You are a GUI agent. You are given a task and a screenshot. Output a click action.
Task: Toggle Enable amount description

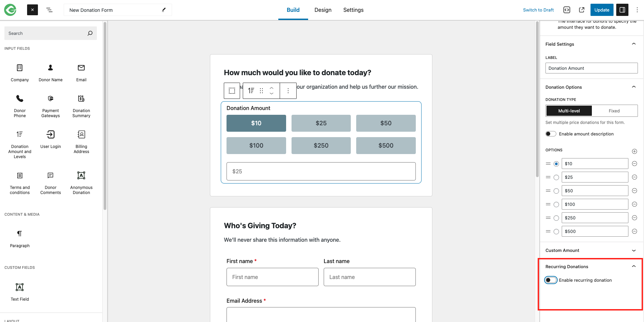pyautogui.click(x=551, y=134)
